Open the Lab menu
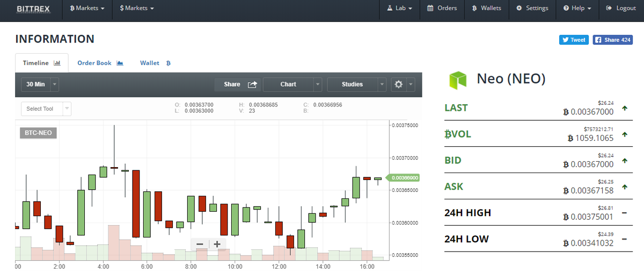This screenshot has width=644, height=280. pos(399,9)
